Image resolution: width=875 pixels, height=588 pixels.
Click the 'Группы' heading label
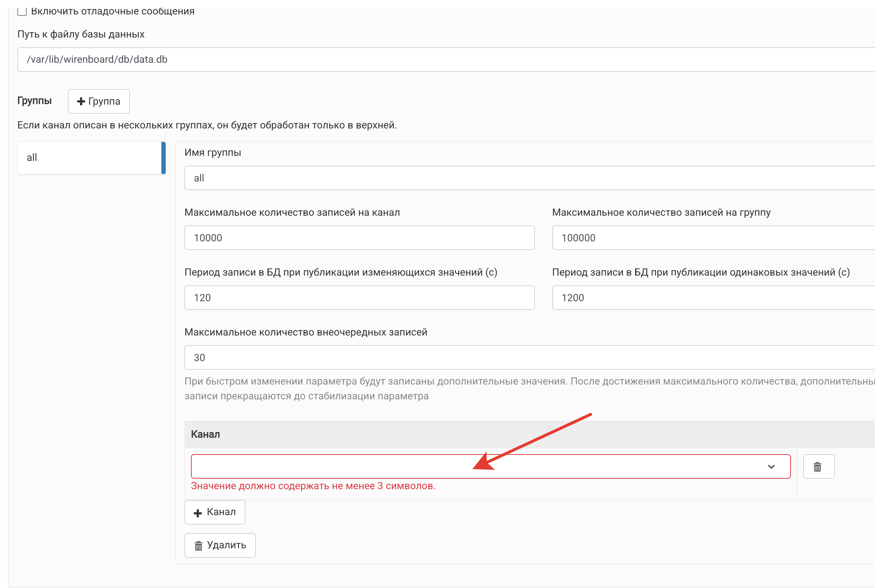35,101
